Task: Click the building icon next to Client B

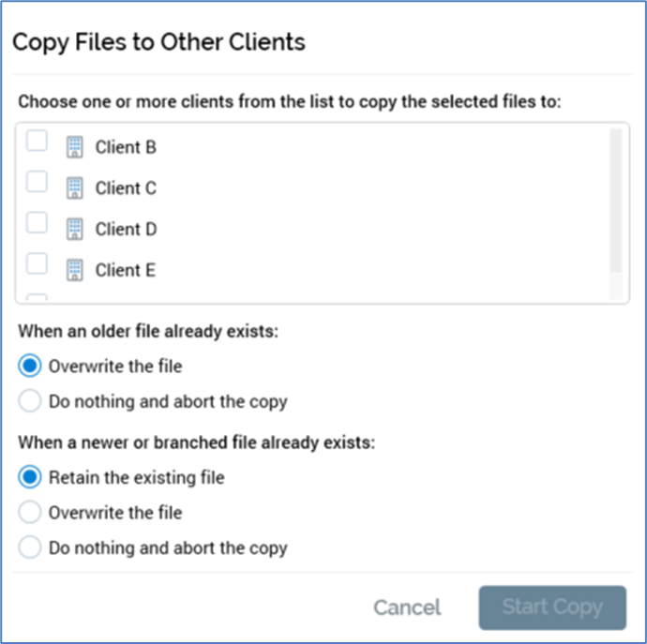Action: (75, 147)
